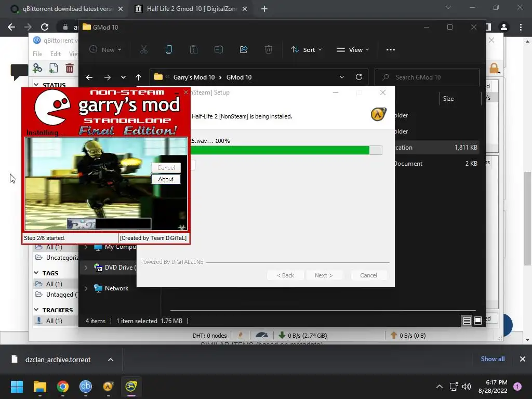Screen dimensions: 532x399
Task: Reload the Chrome page
Action: 45,27
